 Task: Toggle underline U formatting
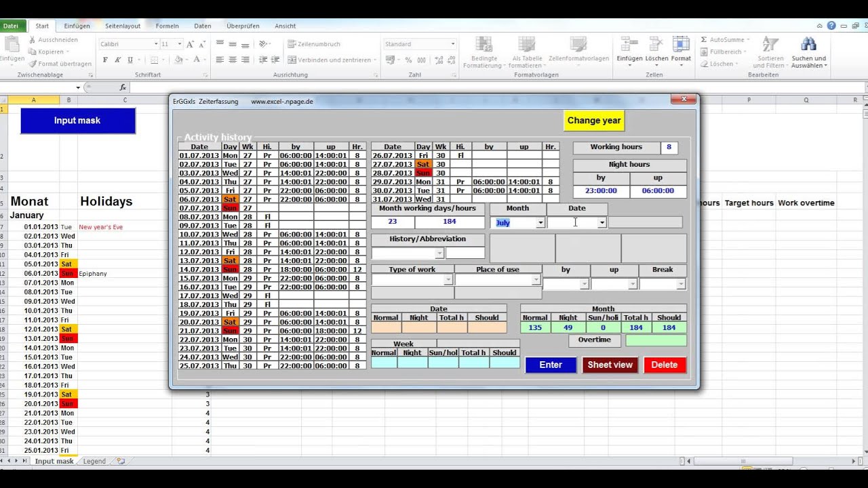(x=129, y=60)
